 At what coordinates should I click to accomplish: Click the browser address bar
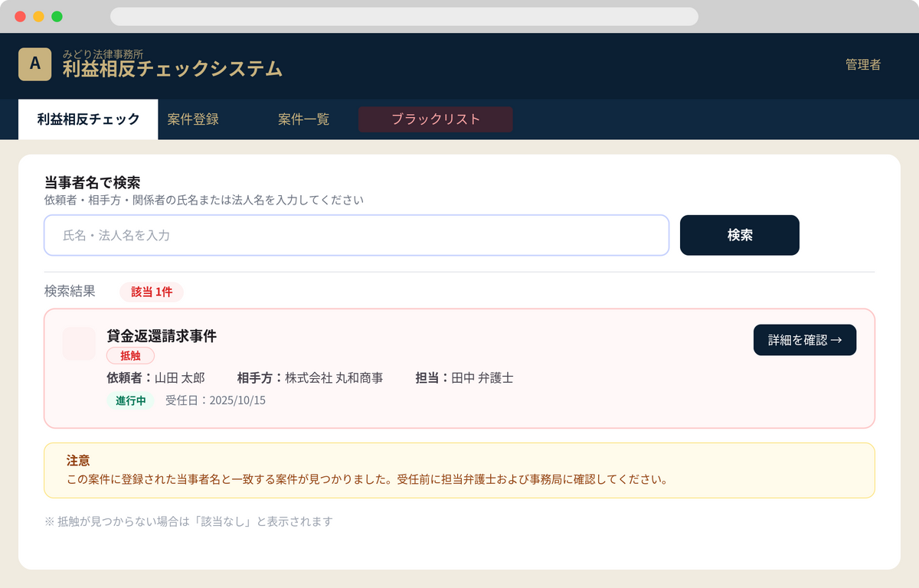(404, 17)
